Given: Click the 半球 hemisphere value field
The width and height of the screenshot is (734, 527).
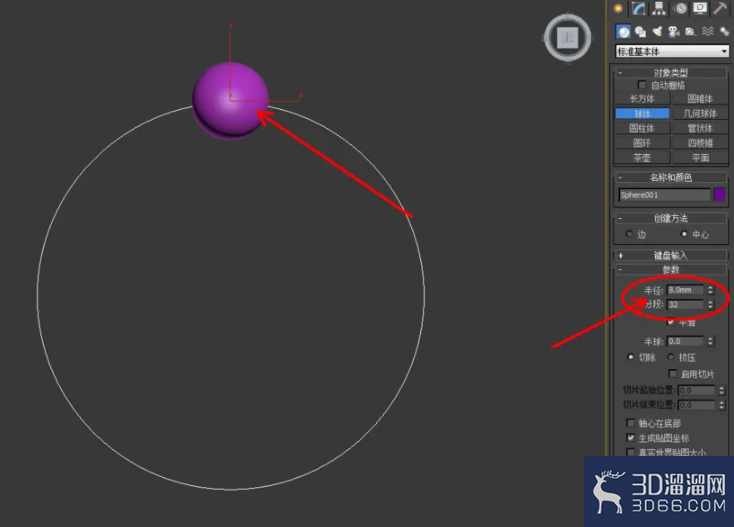Looking at the screenshot, I should pyautogui.click(x=685, y=341).
